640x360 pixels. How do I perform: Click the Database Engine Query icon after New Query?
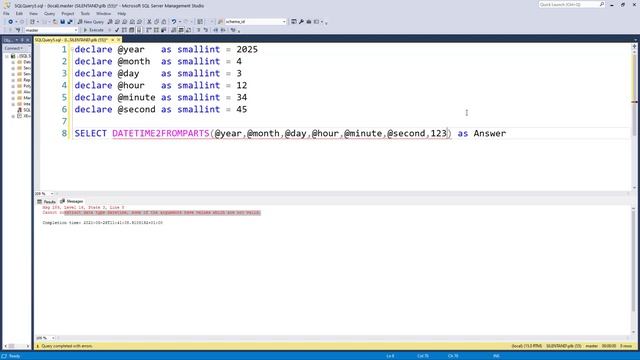[109, 22]
